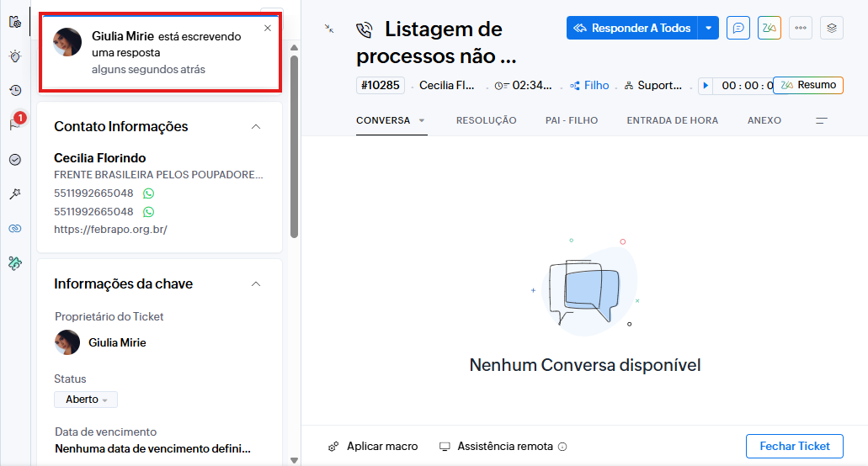Start the ticket timer play button
Image resolution: width=868 pixels, height=466 pixels.
coord(706,86)
